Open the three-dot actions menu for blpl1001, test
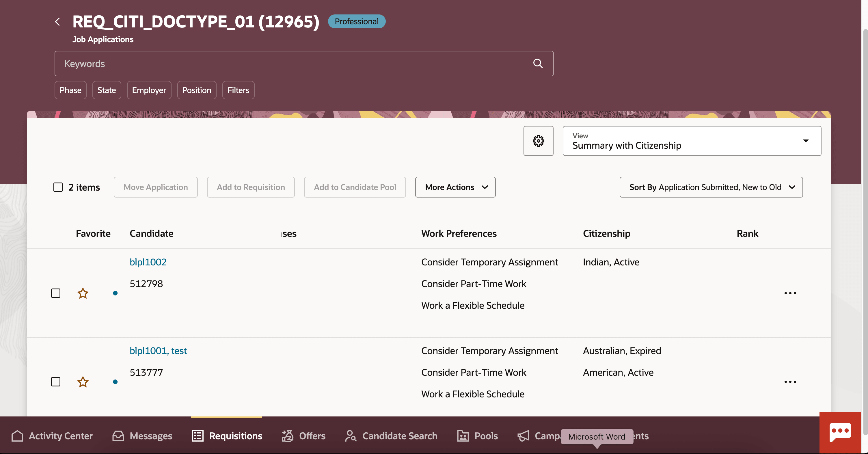 [x=790, y=382]
